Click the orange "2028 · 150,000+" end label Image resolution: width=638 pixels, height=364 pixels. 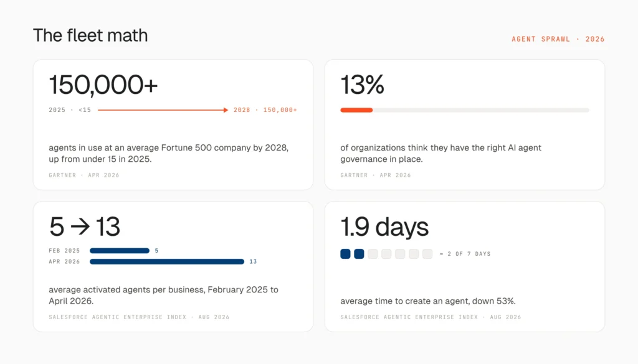pyautogui.click(x=265, y=110)
